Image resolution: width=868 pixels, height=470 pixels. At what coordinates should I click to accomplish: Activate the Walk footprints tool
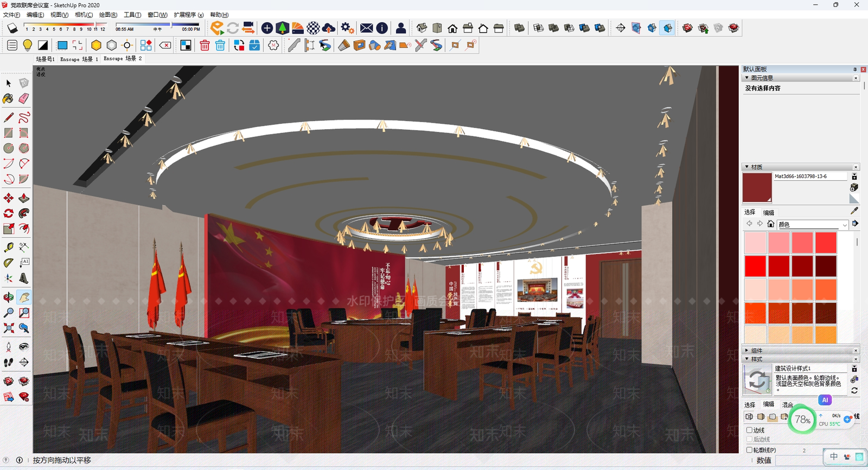coord(9,362)
